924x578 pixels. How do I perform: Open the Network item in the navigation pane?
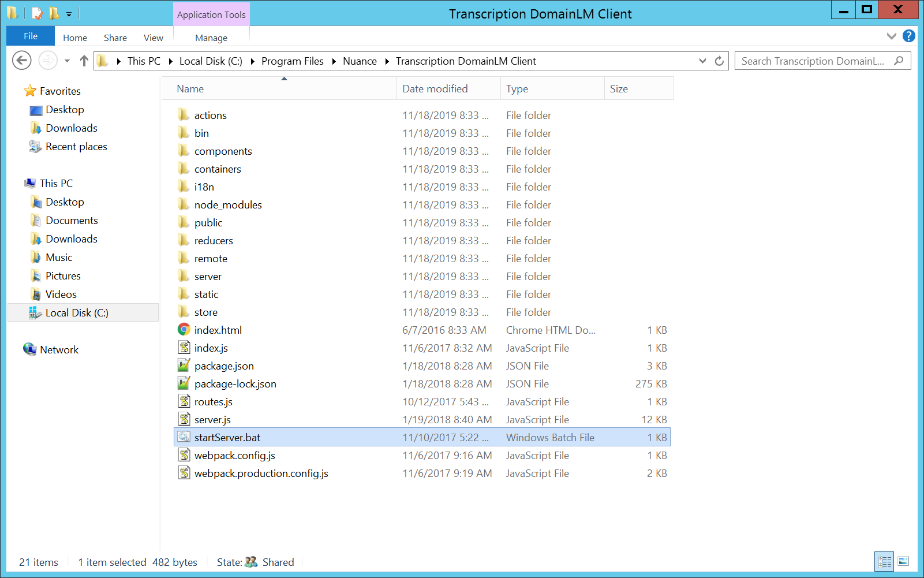(59, 349)
